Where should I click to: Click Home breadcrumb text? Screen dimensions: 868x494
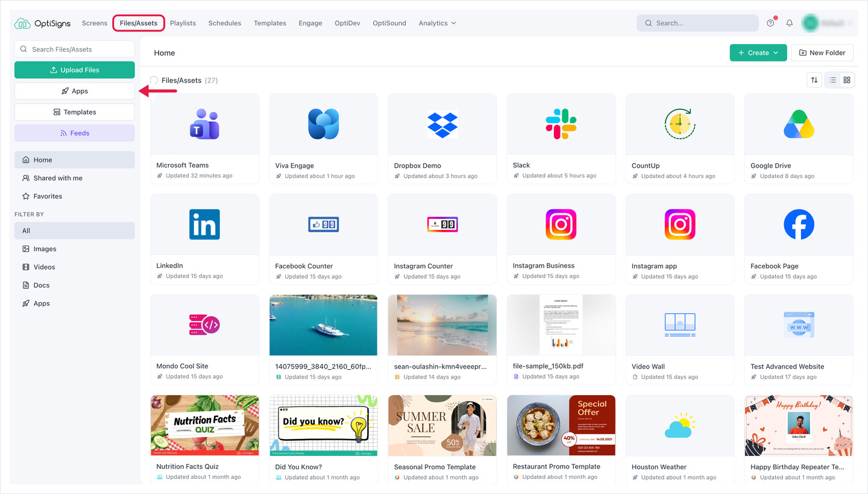pyautogui.click(x=165, y=52)
